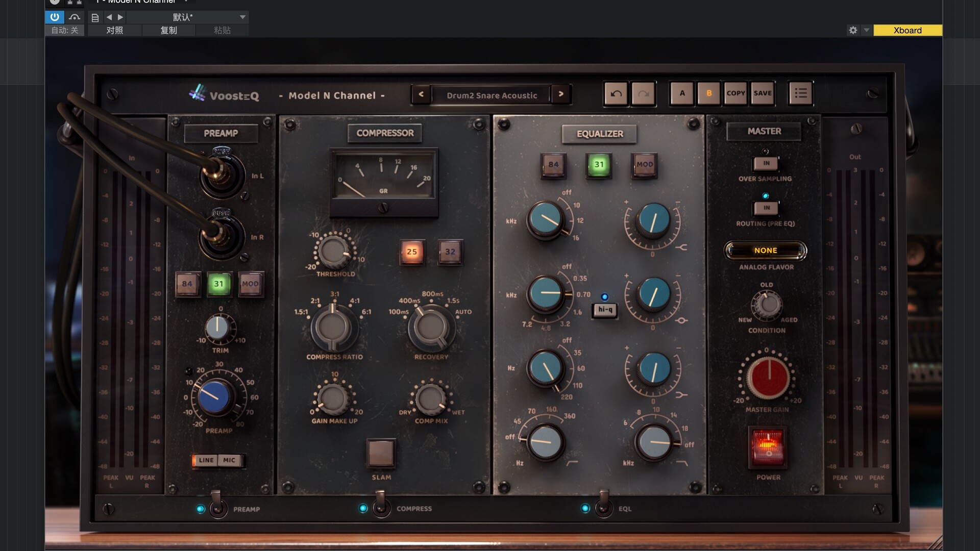
Task: Open the host preset dropdown 默认*
Action: tap(187, 17)
